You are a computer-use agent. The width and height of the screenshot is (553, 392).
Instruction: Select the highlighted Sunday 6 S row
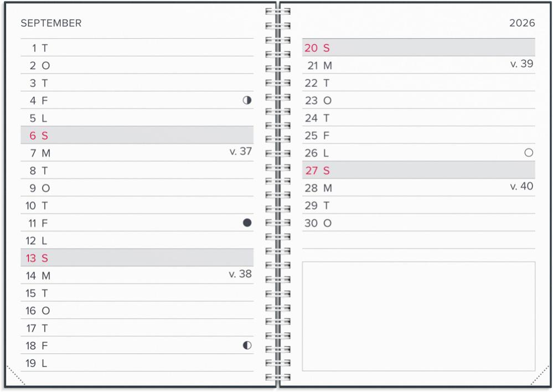pos(137,135)
